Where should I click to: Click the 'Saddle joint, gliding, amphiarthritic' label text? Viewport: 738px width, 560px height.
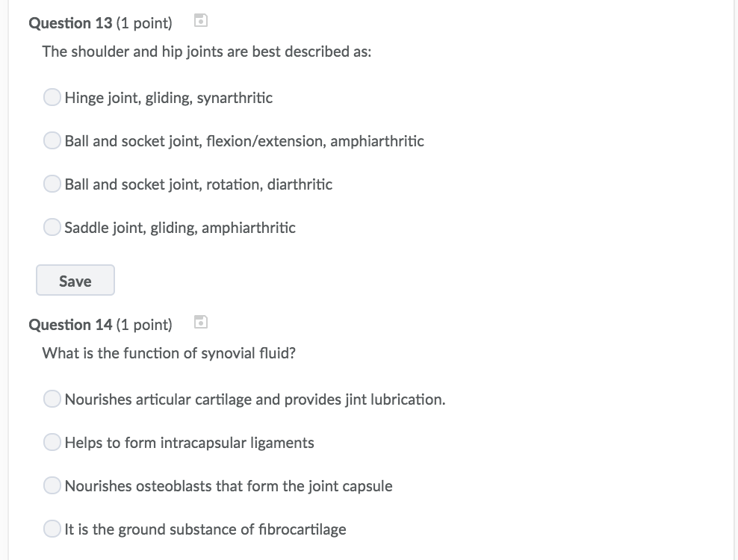pyautogui.click(x=180, y=228)
